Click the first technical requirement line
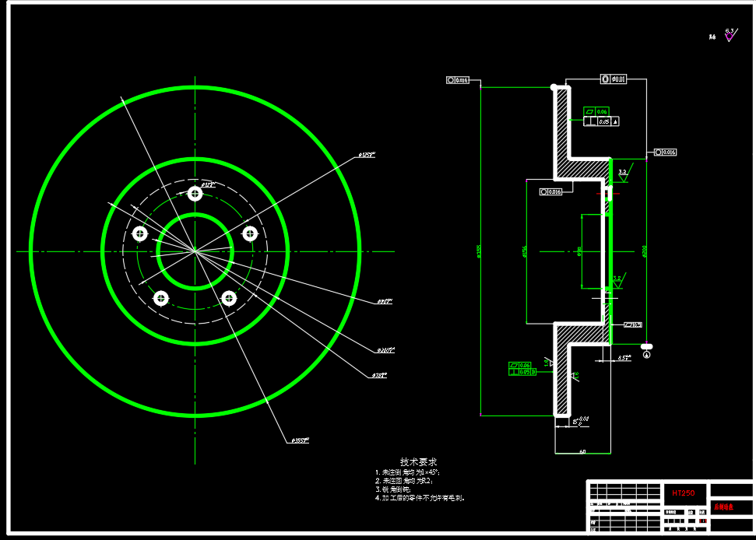756x540 pixels. pos(407,472)
